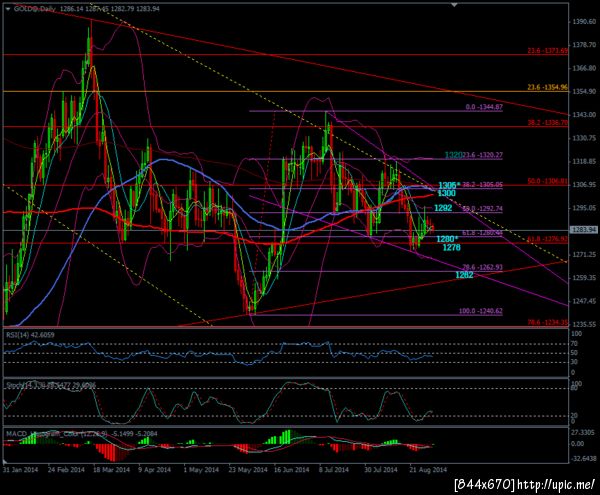
Task: Open the dropdown arrow beside GOLD@,Daily title
Action: (8, 9)
